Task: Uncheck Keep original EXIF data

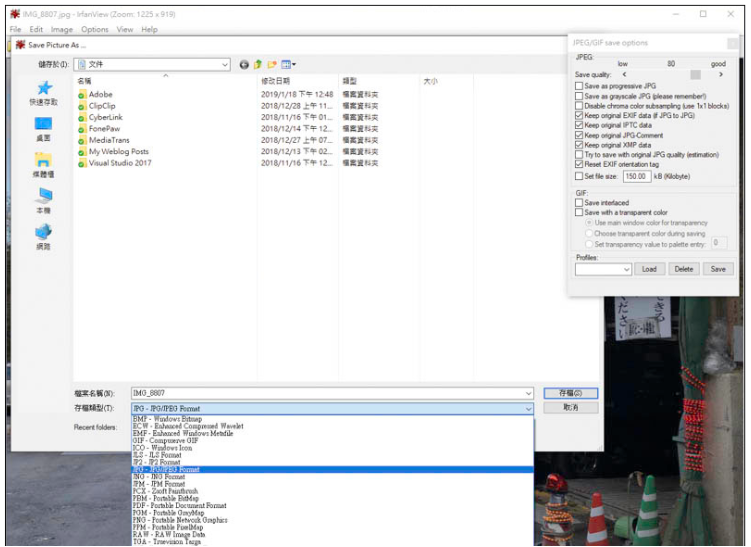Action: pos(579,115)
